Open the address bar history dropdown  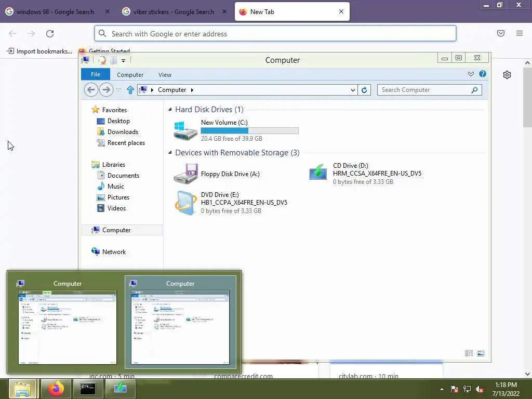(353, 90)
